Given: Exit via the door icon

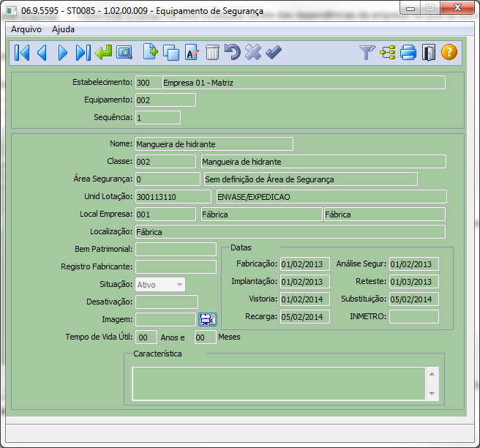Looking at the screenshot, I should pos(429,53).
